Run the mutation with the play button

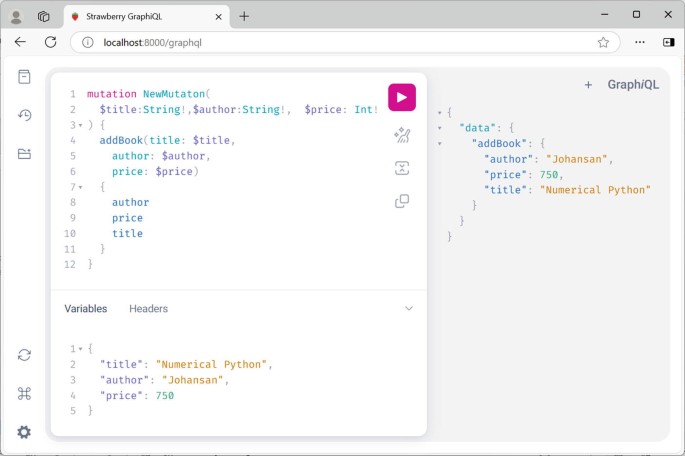(401, 97)
